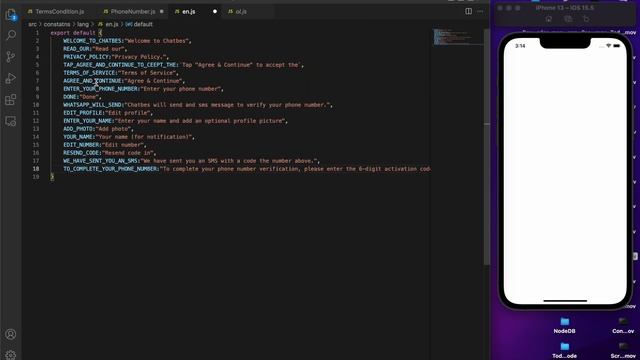The image size is (640, 360).
Task: Click the code minimap overview
Action: click(x=458, y=37)
